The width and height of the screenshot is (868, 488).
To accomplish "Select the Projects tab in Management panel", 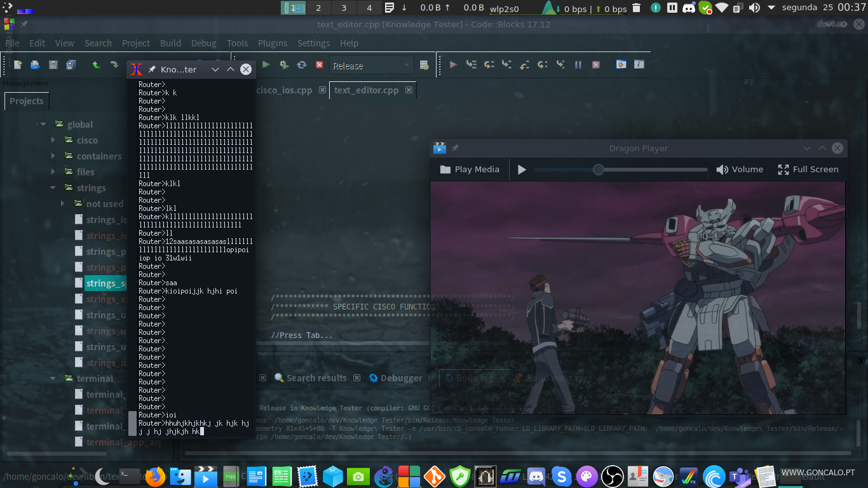I will [x=27, y=101].
